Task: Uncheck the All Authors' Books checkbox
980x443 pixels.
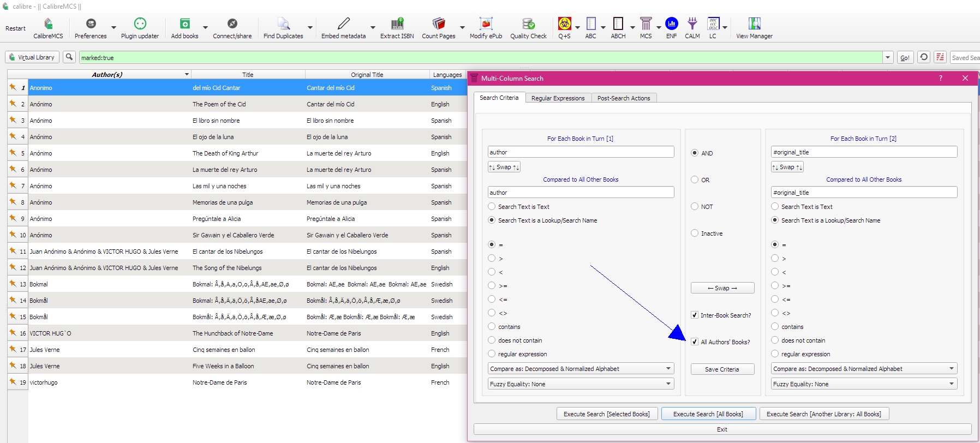Action: coord(695,342)
